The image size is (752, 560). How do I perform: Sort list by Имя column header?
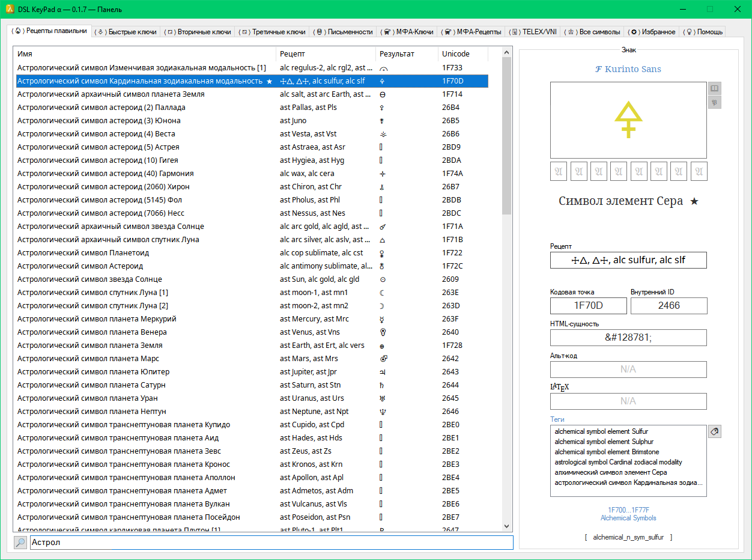(144, 54)
